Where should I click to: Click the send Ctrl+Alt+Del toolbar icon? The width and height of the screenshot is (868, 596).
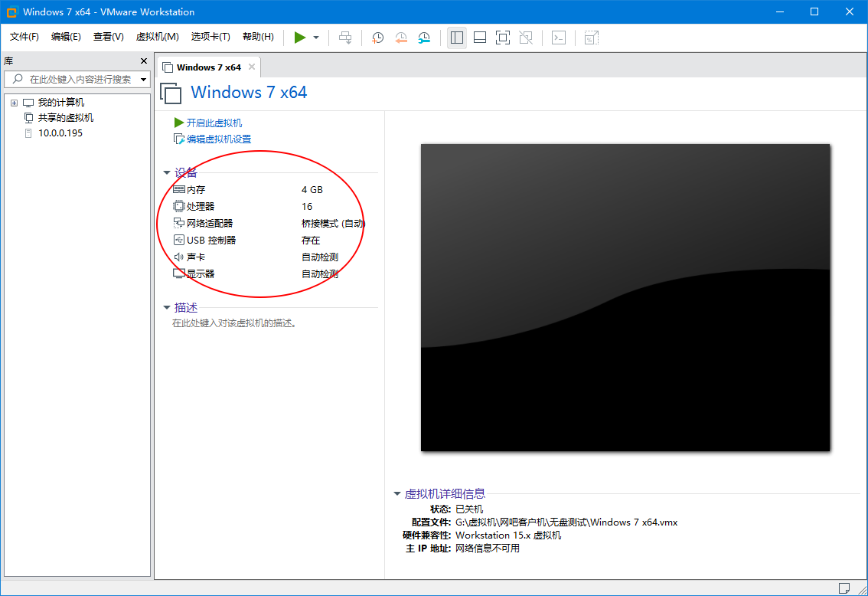(345, 38)
